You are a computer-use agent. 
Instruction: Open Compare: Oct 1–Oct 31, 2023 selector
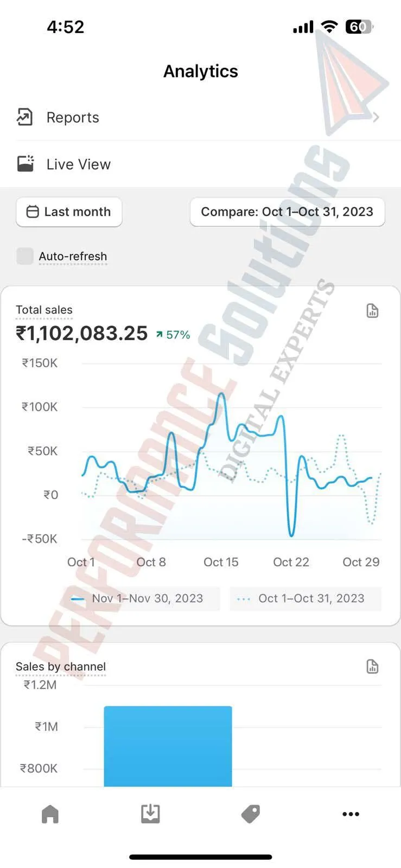tap(287, 212)
